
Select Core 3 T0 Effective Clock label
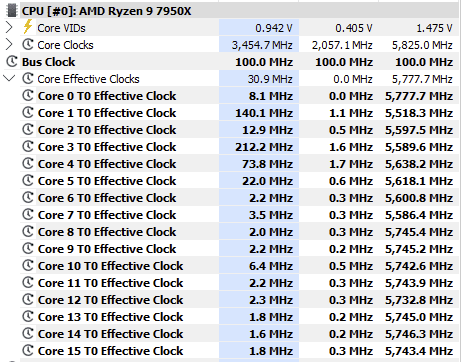click(x=107, y=147)
